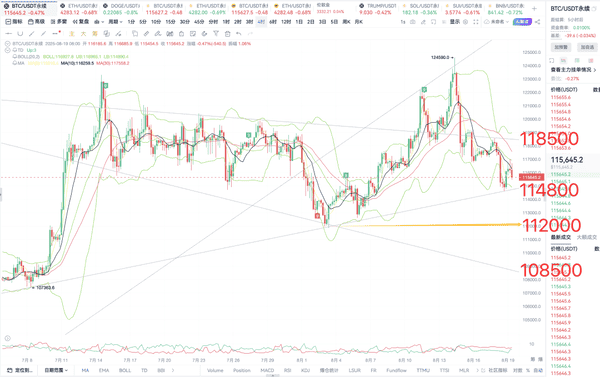Screen dimensions: 600x377
Task: Take a chart snapshot with camera icon
Action: (x=412, y=22)
